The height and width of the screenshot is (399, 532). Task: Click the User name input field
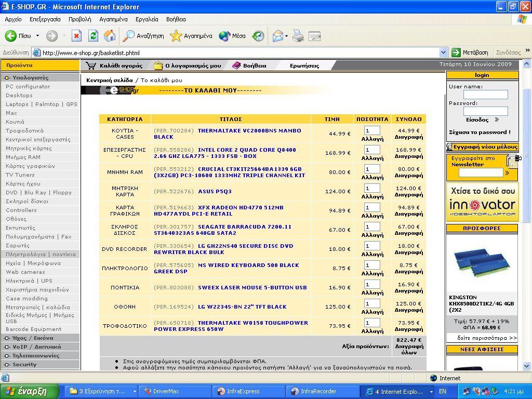click(x=485, y=95)
